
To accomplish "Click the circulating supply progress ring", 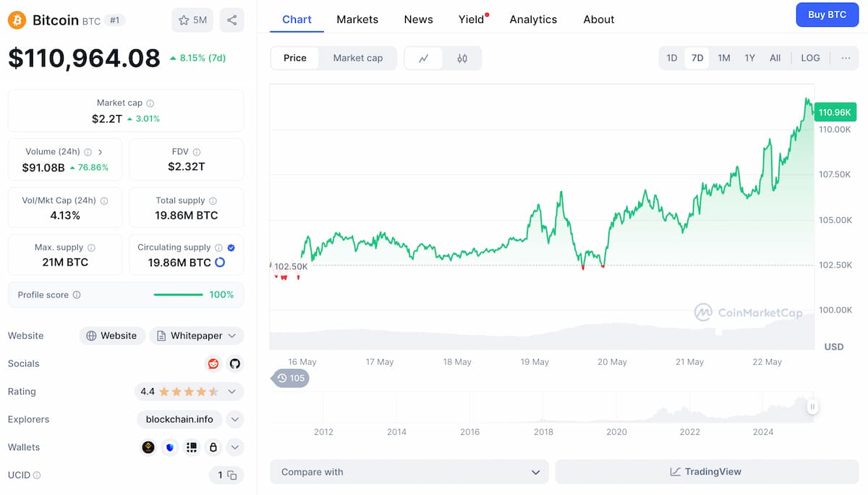I will pyautogui.click(x=220, y=262).
